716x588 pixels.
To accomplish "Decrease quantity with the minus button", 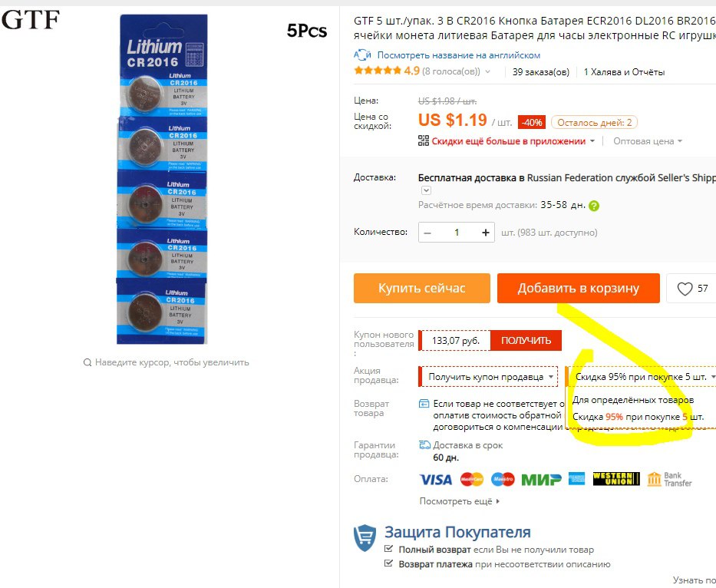I will [x=427, y=233].
